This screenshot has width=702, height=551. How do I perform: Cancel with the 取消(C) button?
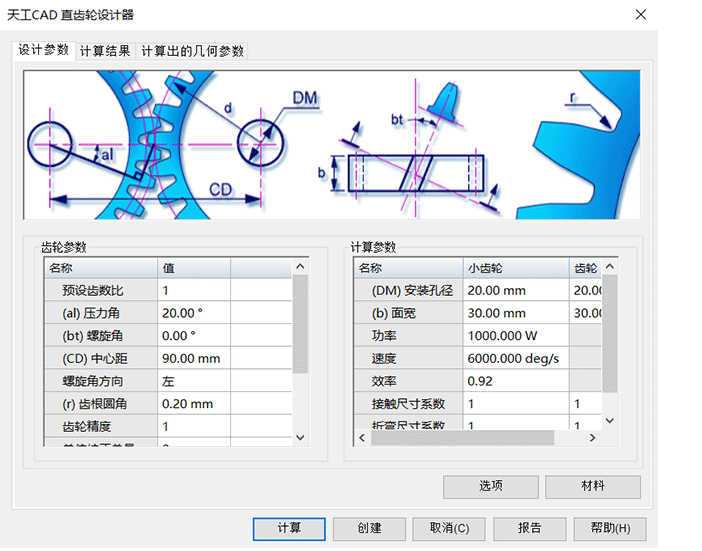pos(449,529)
